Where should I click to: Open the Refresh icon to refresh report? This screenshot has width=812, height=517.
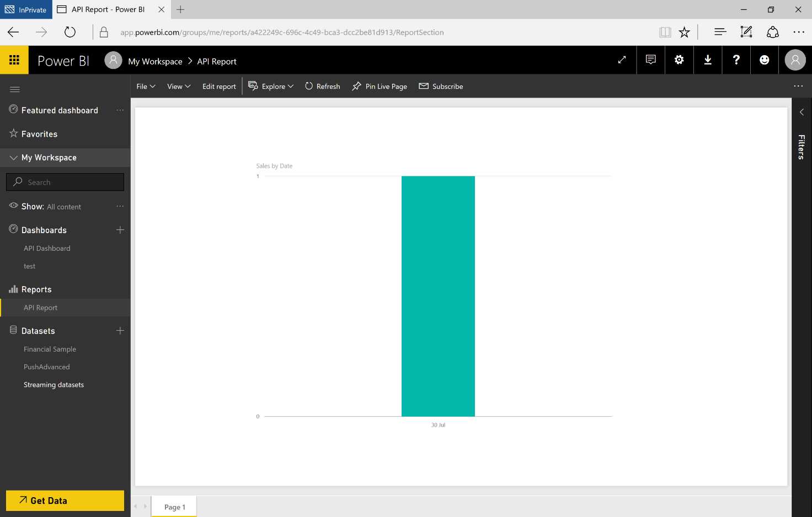pyautogui.click(x=308, y=86)
